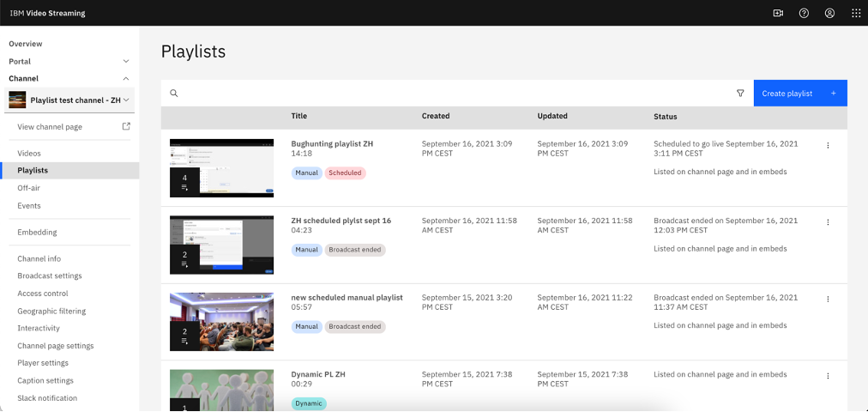
Task: Click the Status column header
Action: 666,117
